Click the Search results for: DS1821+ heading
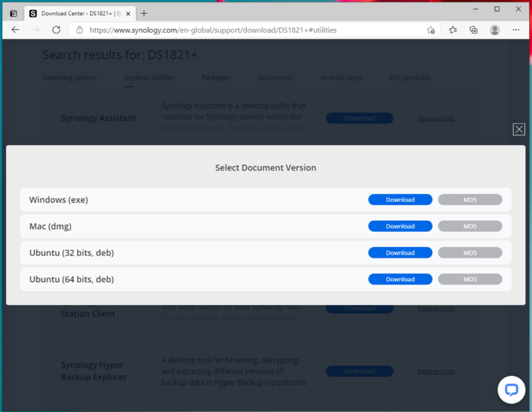Screen dimensions: 532x412 coord(120,55)
